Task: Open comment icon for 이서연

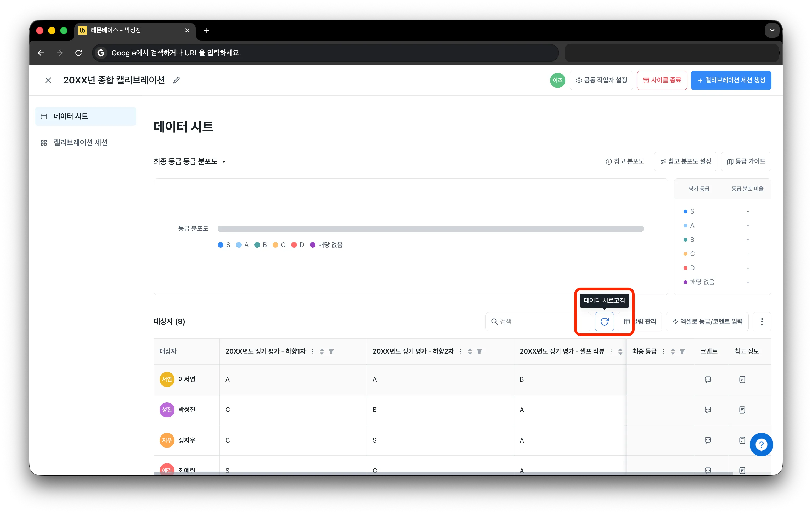Action: [x=708, y=379]
